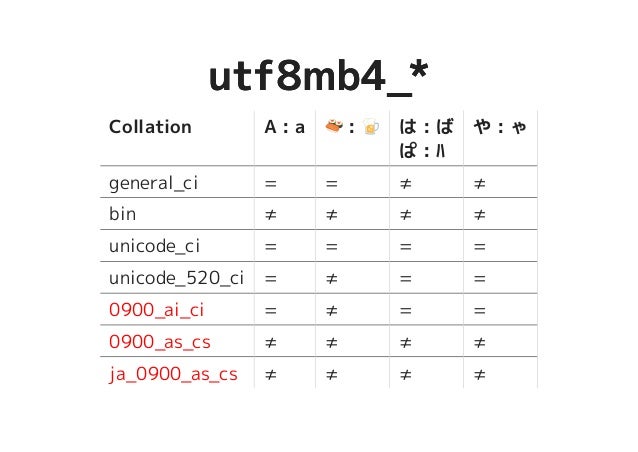This screenshot has width=638, height=452.
Task: Click ja_0900_as_cs not-equal sign under A : a
Action: click(x=271, y=375)
